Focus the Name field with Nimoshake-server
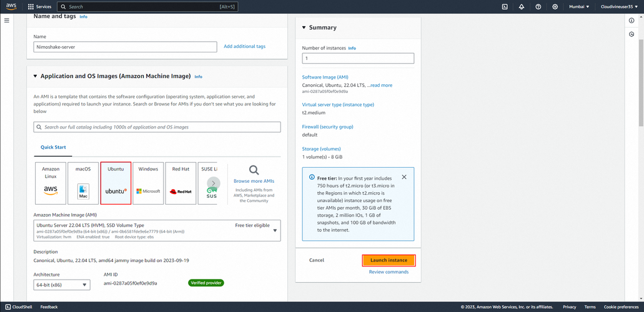Image resolution: width=644 pixels, height=312 pixels. (x=126, y=47)
